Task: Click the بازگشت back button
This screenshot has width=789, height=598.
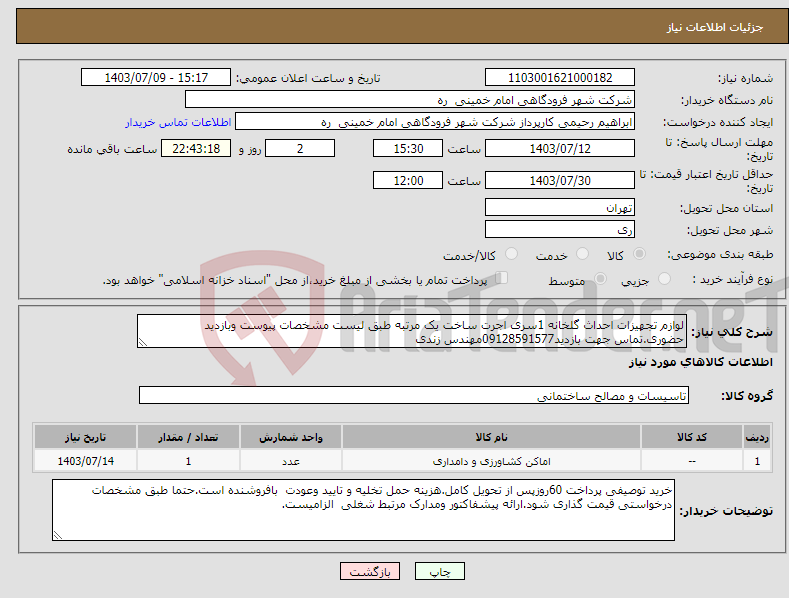Action: pyautogui.click(x=370, y=571)
